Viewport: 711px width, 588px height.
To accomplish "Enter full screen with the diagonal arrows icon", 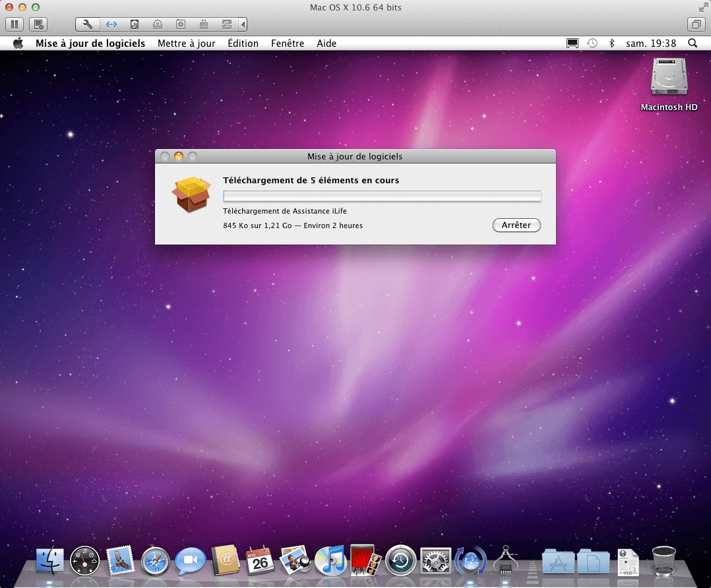I will pyautogui.click(x=703, y=7).
